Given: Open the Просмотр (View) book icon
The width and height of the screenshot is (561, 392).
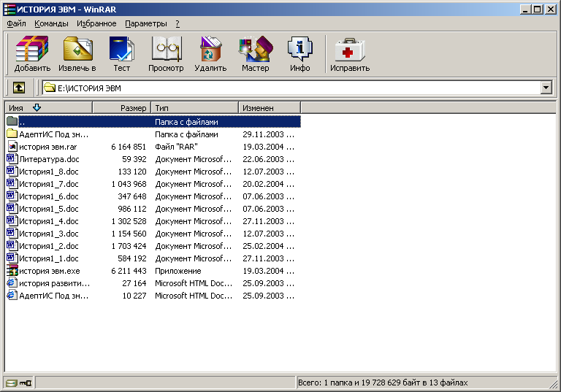Looking at the screenshot, I should (166, 49).
